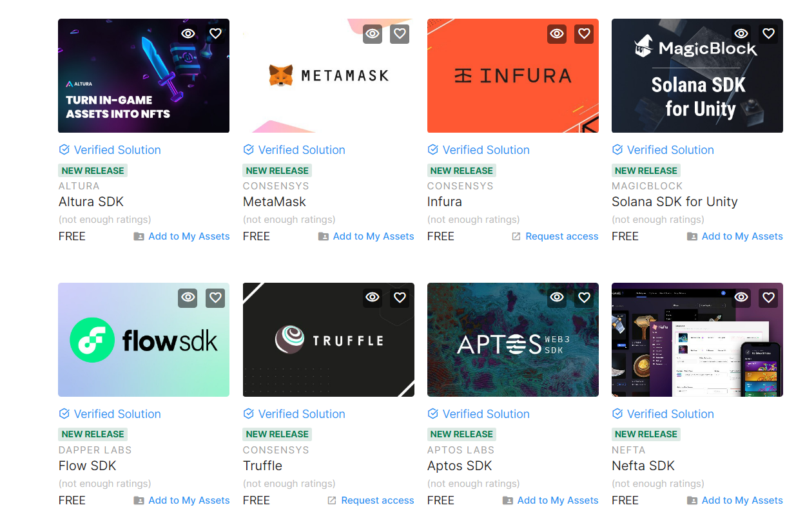Add Nefta SDK to My Assets
The height and width of the screenshot is (532, 796).
coord(735,500)
